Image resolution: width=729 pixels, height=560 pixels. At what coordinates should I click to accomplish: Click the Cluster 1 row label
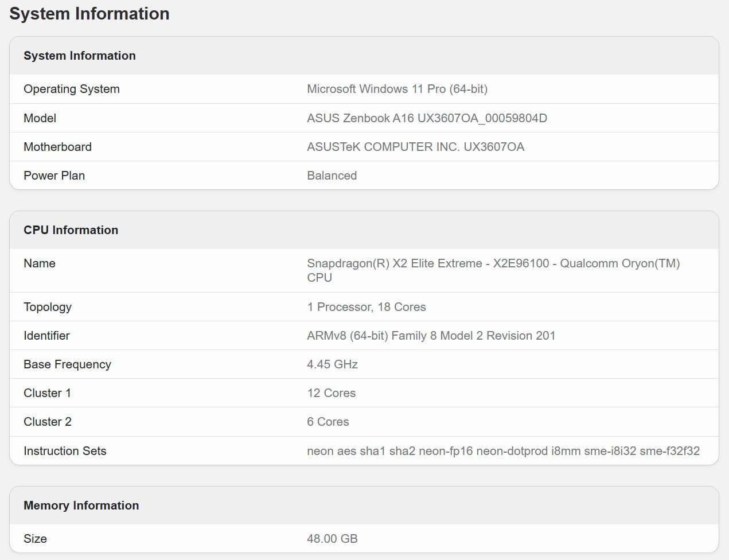tap(47, 393)
